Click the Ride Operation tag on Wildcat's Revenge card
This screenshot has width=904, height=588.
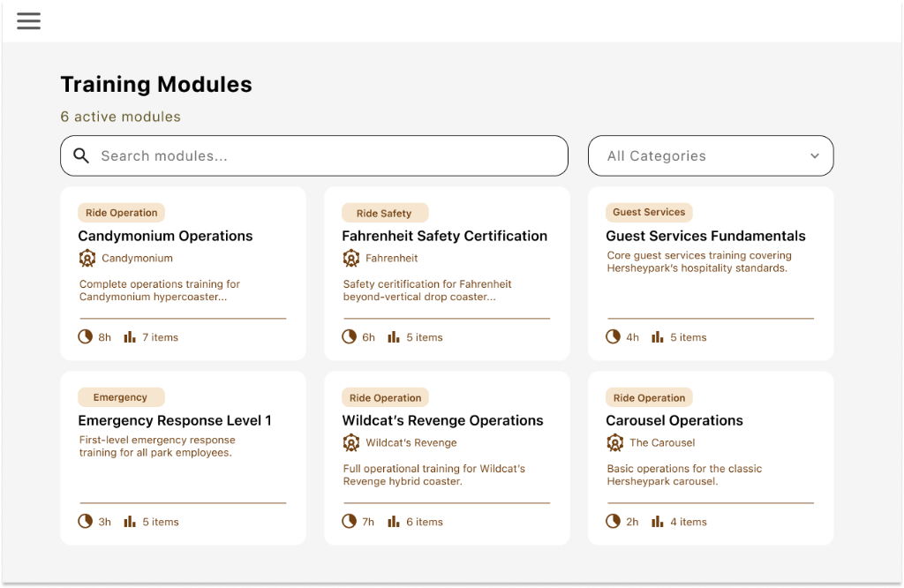coord(385,397)
